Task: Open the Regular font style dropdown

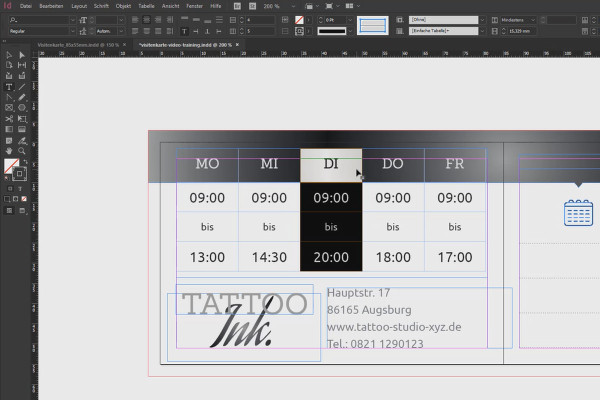Action: (72, 31)
